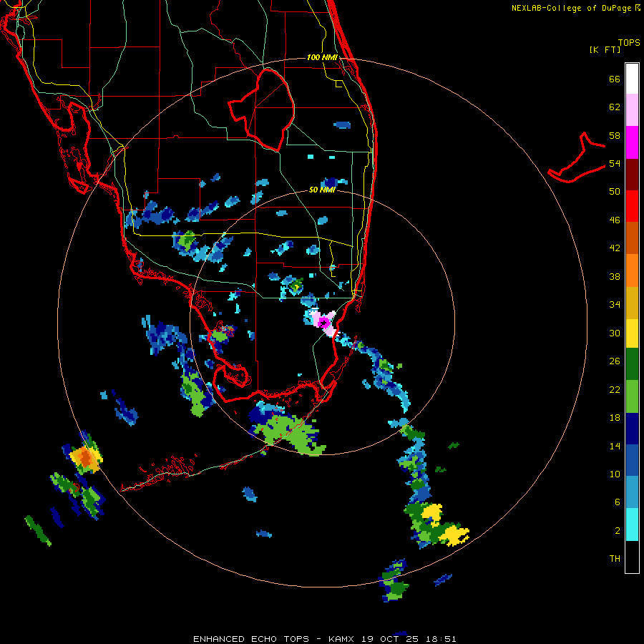
Task: Click the 6 legend value
Action: pyautogui.click(x=618, y=502)
